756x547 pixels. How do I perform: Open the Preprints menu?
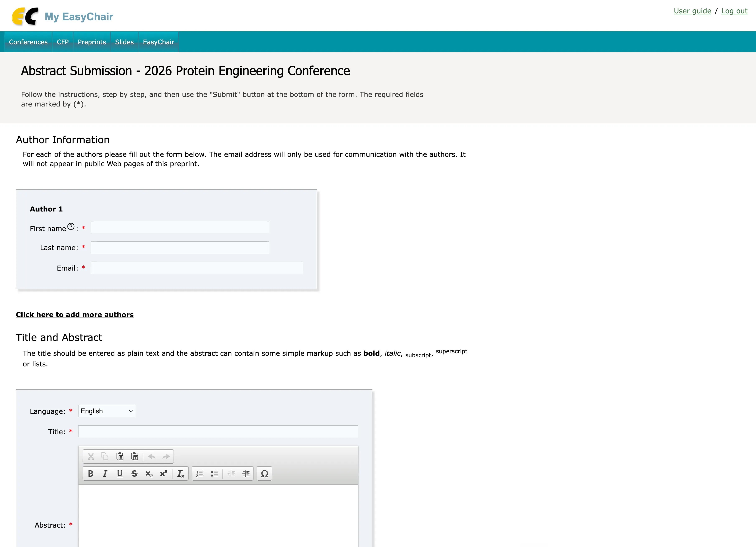(x=92, y=42)
